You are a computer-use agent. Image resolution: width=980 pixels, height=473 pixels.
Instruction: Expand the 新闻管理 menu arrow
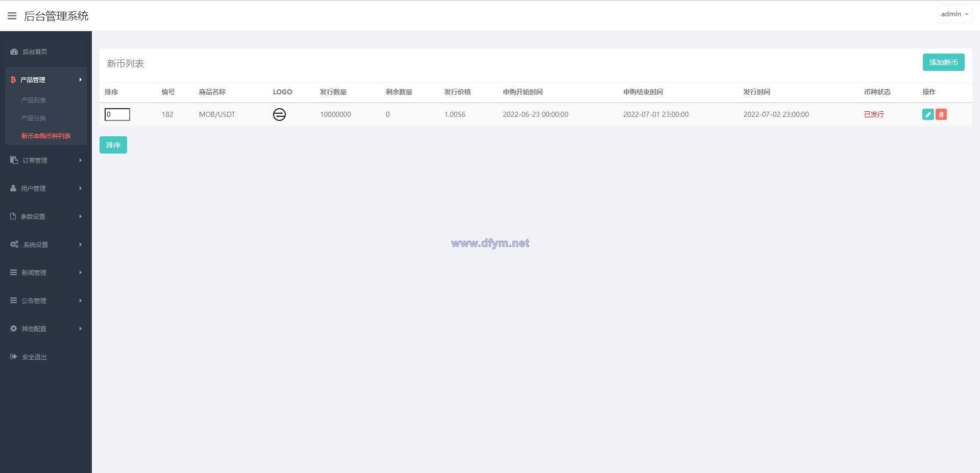[x=81, y=272]
